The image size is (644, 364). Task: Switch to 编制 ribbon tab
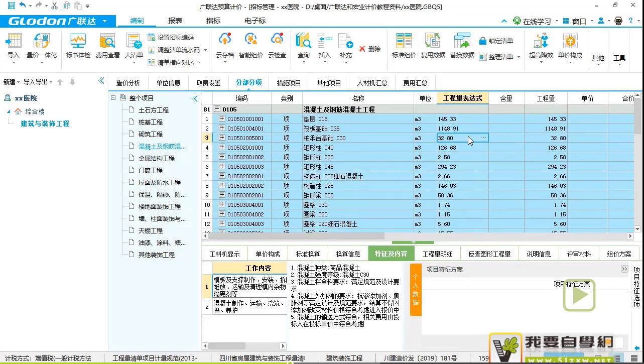coord(137,21)
